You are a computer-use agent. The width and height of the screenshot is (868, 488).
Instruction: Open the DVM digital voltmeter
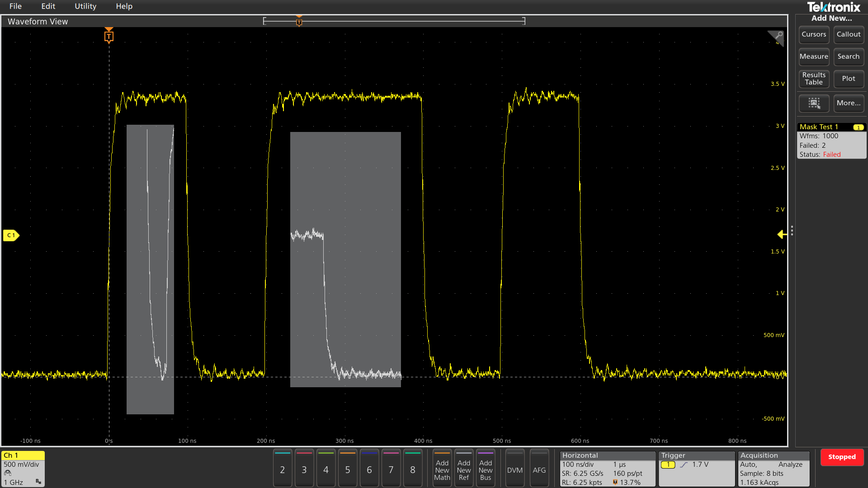tap(514, 470)
